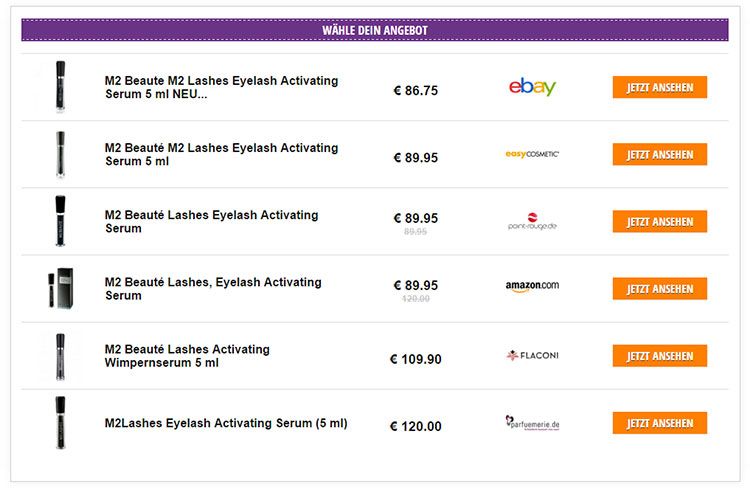Image resolution: width=750 pixels, height=490 pixels.
Task: Click the Flaconi store logo
Action: pyautogui.click(x=532, y=355)
